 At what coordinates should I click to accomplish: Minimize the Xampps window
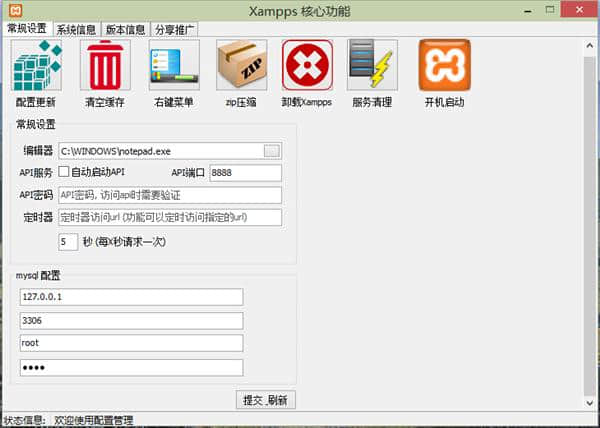coord(528,11)
